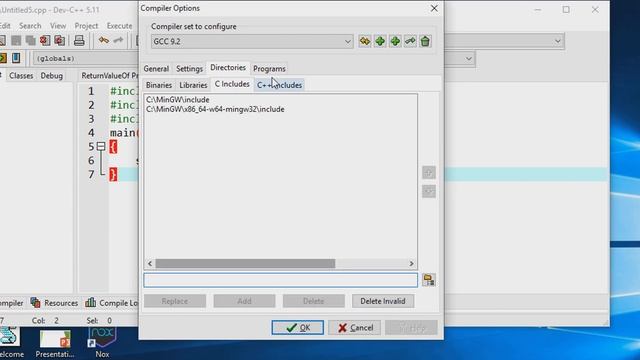This screenshot has height=360, width=640.
Task: Click the green plus icon next to binoculars
Action: pyautogui.click(x=380, y=41)
